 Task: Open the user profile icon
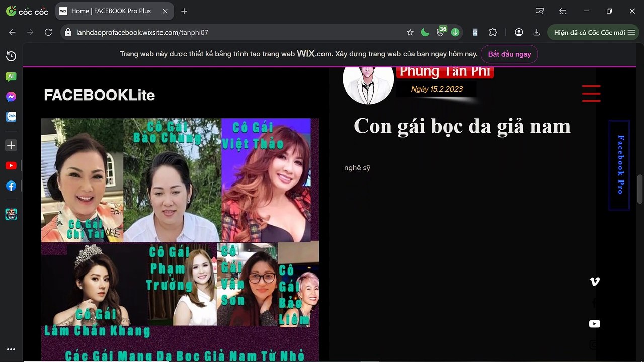point(519,32)
